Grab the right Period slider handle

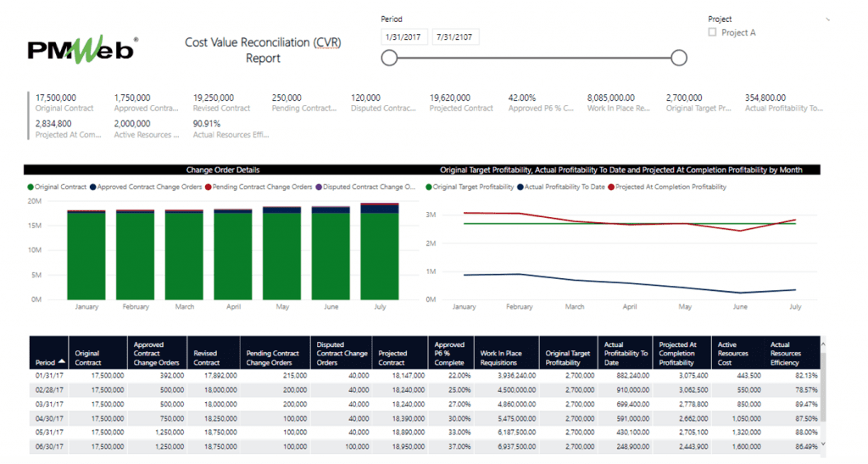(x=679, y=58)
